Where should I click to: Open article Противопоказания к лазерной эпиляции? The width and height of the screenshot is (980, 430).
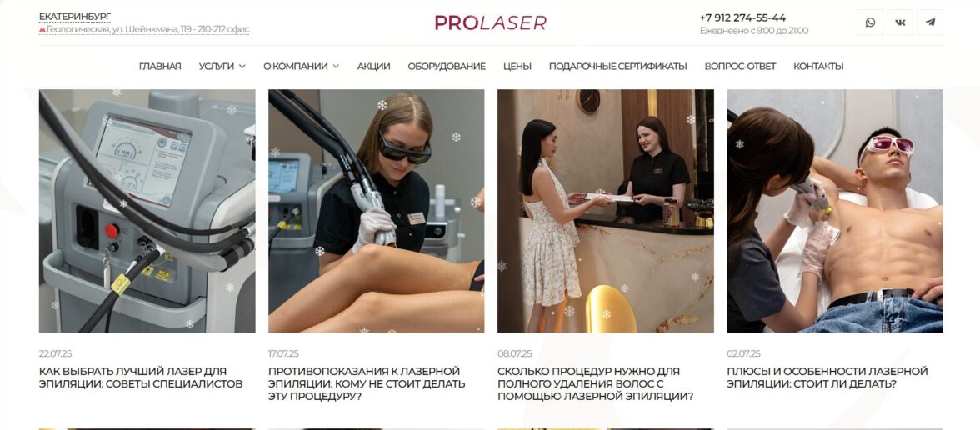(367, 383)
